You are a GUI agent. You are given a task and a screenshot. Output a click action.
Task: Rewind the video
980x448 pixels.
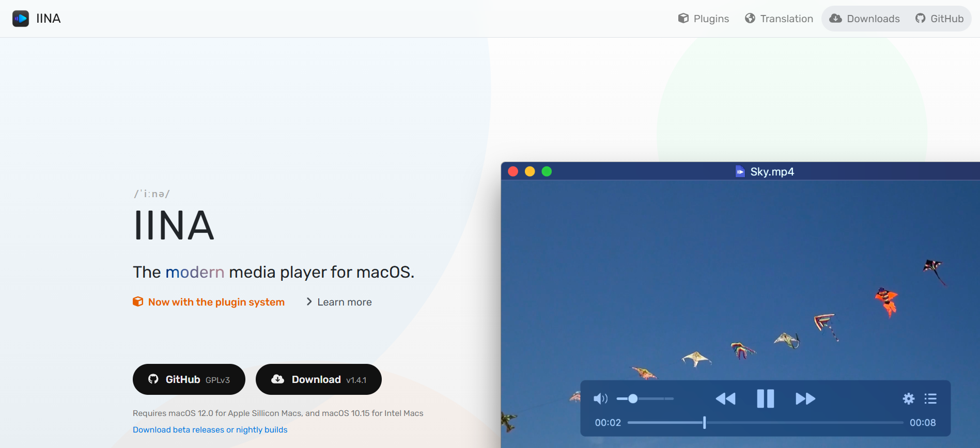[725, 398]
